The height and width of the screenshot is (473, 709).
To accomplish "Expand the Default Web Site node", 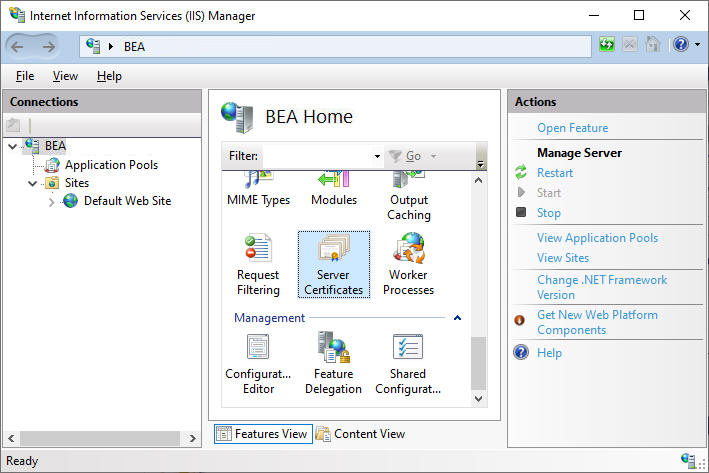I will (51, 201).
